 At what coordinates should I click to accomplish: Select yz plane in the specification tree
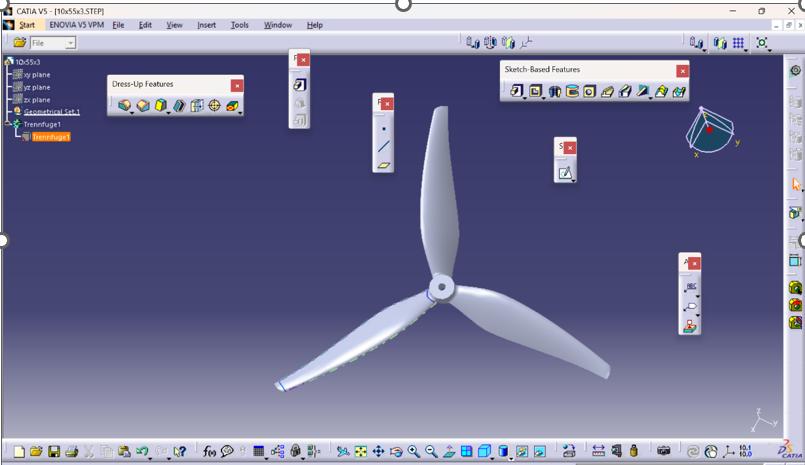(x=36, y=87)
